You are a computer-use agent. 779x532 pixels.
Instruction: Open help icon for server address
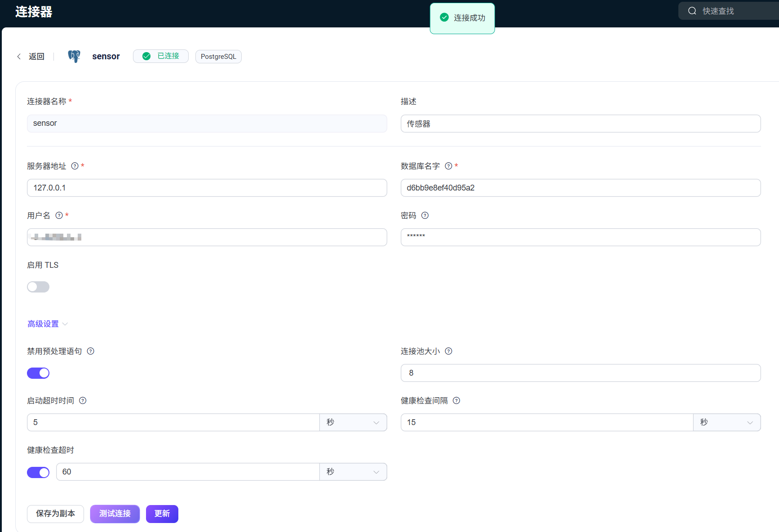point(75,166)
